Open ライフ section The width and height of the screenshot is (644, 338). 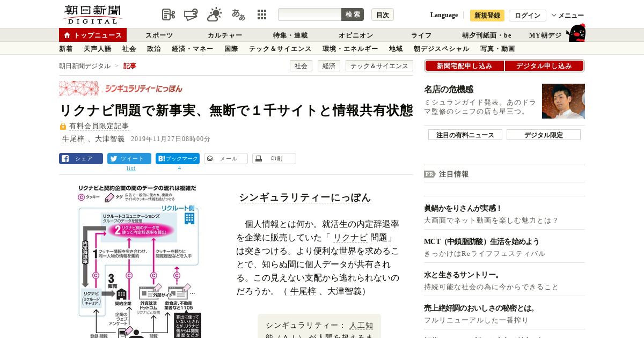[421, 35]
